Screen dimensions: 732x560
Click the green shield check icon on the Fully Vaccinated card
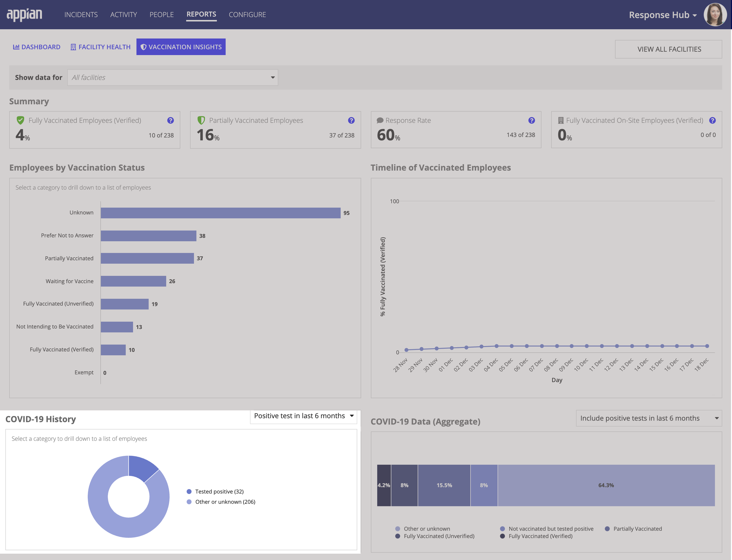20,120
